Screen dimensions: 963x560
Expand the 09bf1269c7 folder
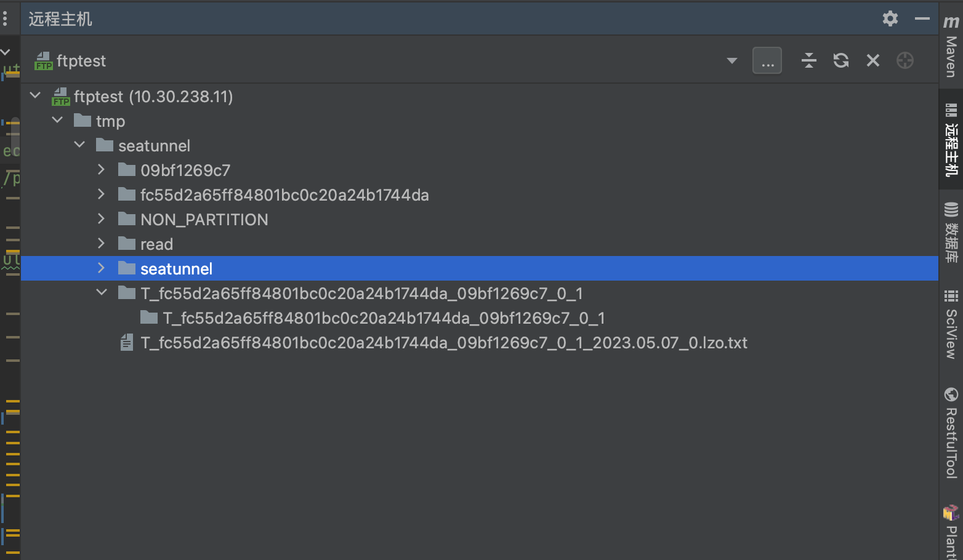101,169
